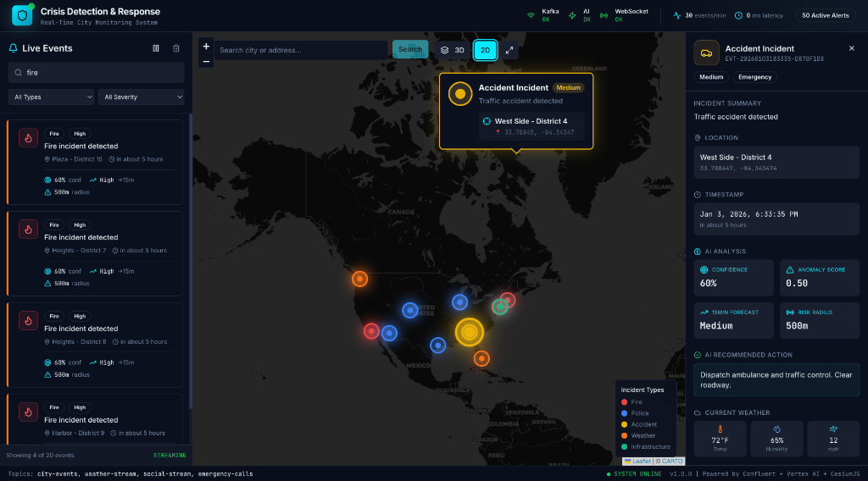The image size is (868, 481).
Task: Click the shield logo in header
Action: 22,15
